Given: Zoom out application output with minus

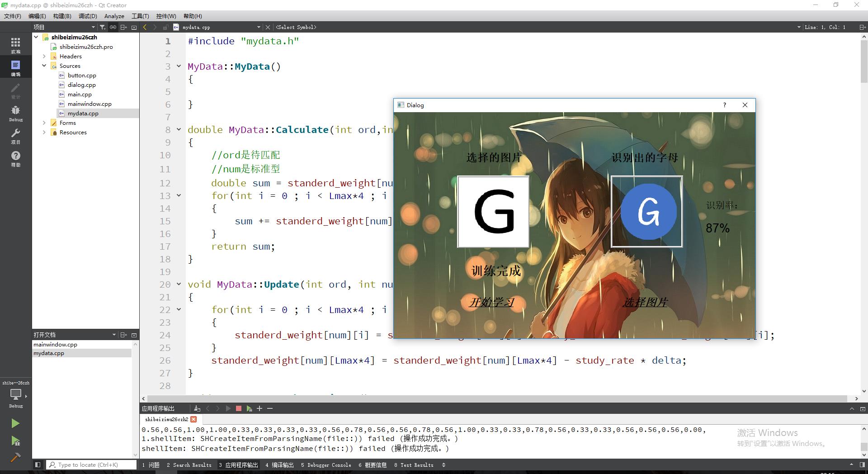Looking at the screenshot, I should click(x=270, y=408).
